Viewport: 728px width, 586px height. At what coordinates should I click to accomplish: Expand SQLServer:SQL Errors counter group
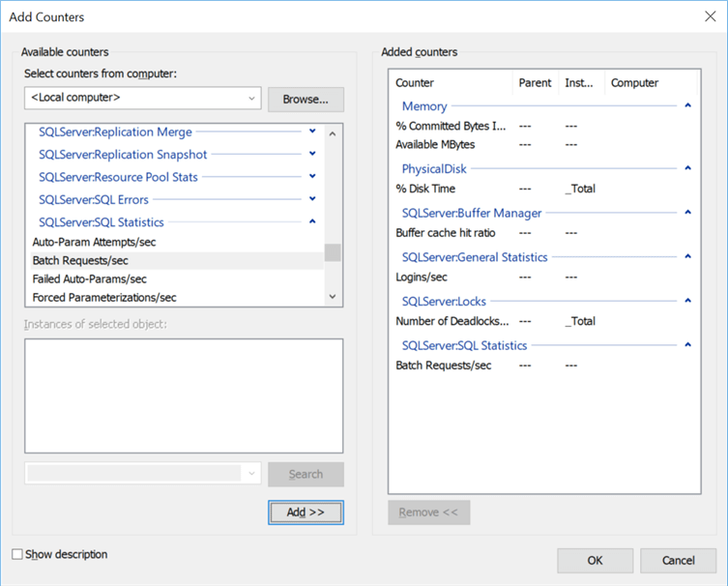(312, 199)
